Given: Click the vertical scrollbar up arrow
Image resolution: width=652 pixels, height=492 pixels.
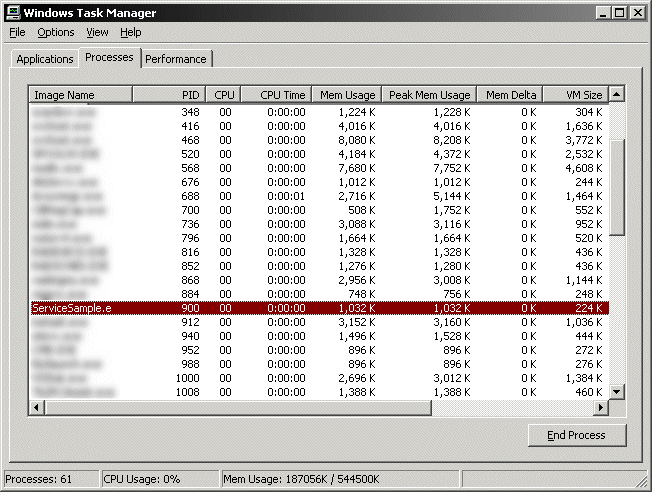Looking at the screenshot, I should 617,94.
